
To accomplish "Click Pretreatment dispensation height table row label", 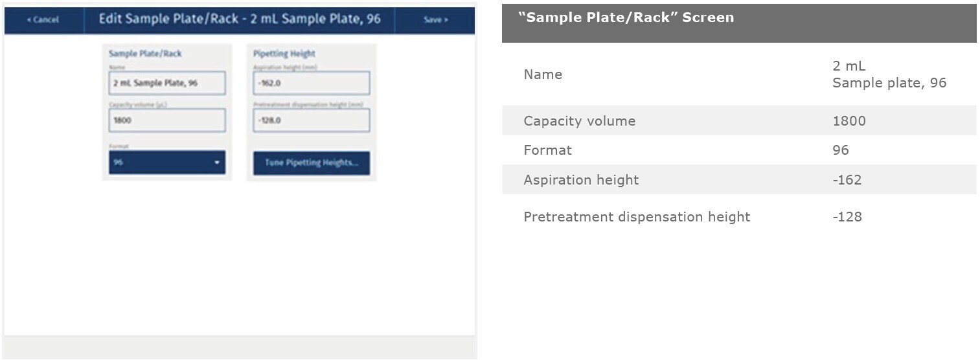I will click(637, 217).
